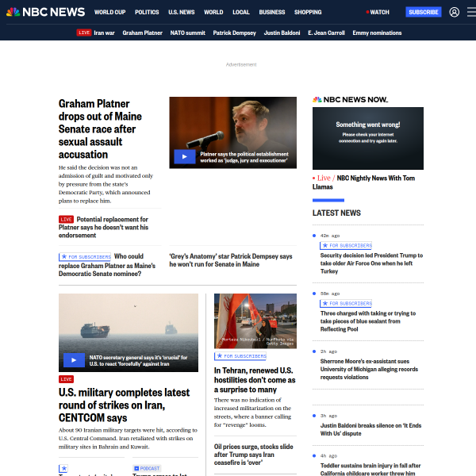Open the Justin Baldoni trending topic
This screenshot has height=476, width=476.
coord(282,33)
